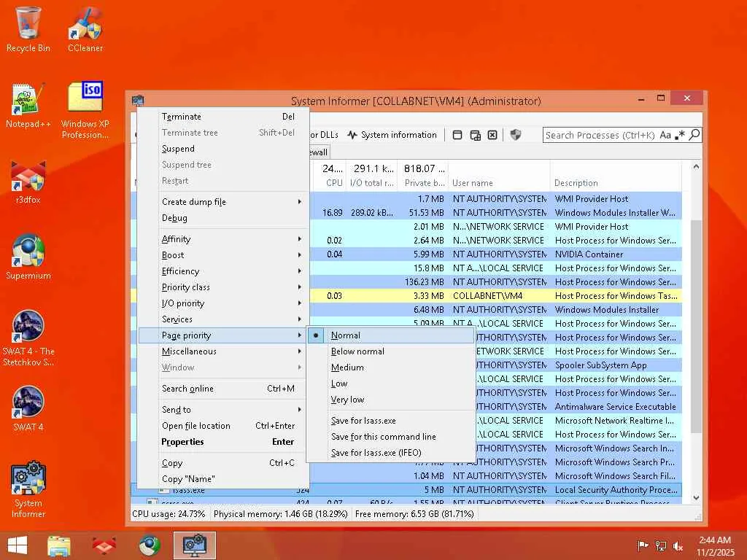Open the r3dfox desktop shortcut
Viewport: 747px width, 560px height.
(28, 182)
